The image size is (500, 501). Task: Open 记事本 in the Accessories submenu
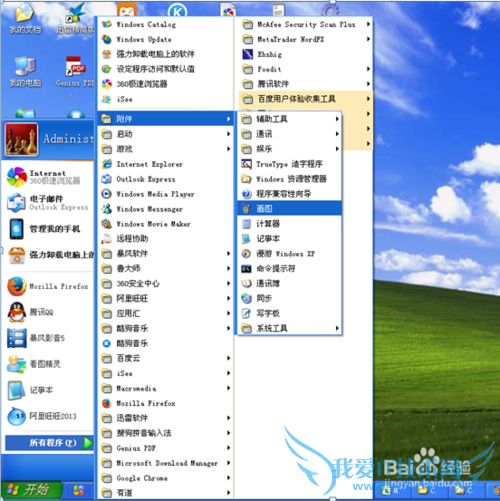[289, 238]
